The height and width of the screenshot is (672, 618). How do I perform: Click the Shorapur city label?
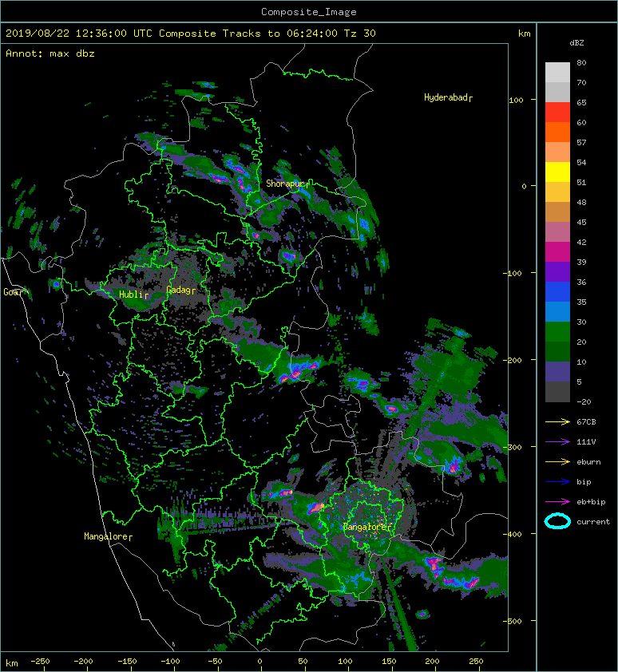coord(285,184)
